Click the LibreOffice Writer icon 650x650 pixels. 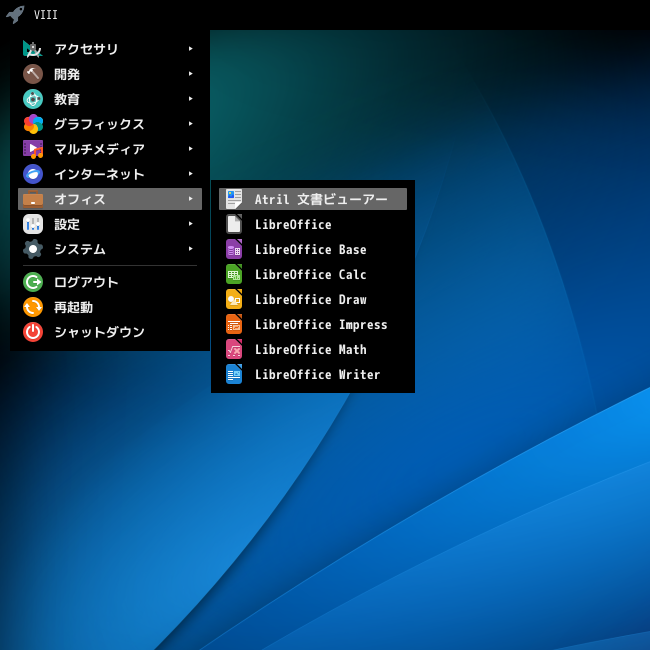tap(234, 374)
